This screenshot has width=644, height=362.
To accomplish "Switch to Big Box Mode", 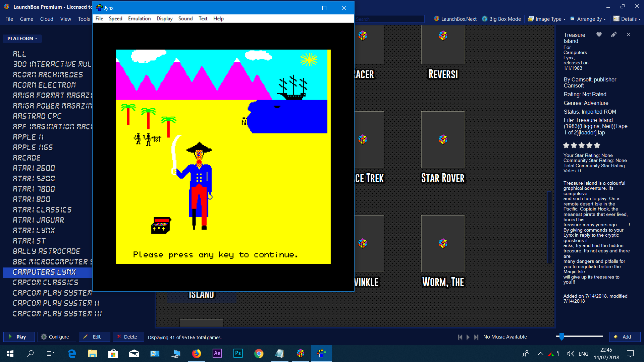I will (501, 19).
